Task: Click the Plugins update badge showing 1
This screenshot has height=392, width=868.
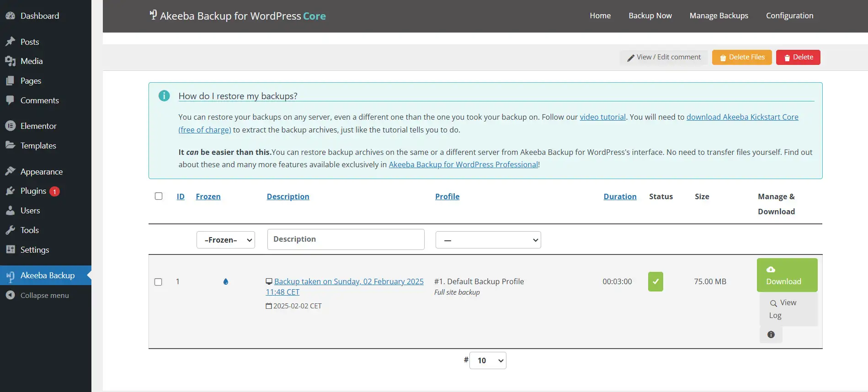Action: click(x=54, y=191)
